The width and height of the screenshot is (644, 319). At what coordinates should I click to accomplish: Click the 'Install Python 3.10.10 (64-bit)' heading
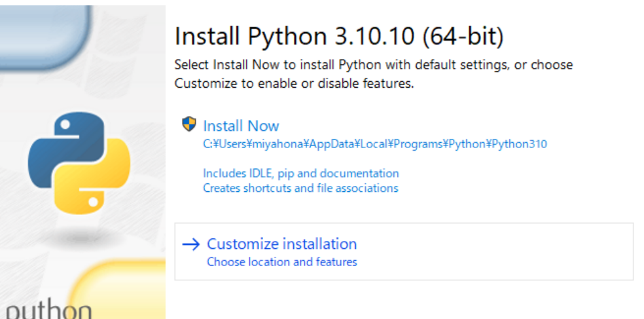(339, 36)
